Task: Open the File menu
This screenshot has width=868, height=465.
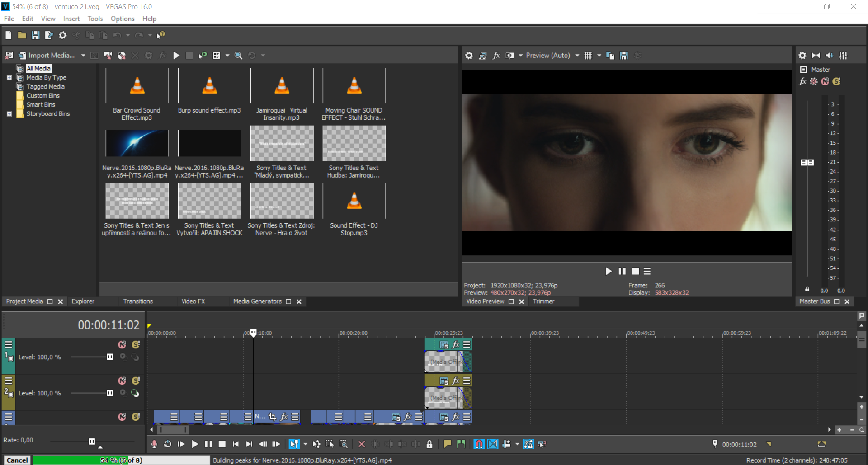Action: pos(9,19)
